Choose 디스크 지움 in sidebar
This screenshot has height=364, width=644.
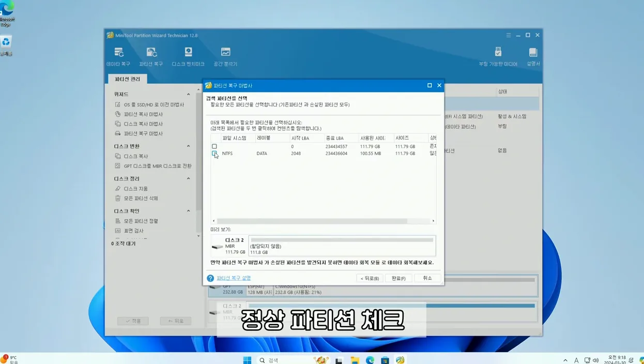(x=131, y=189)
